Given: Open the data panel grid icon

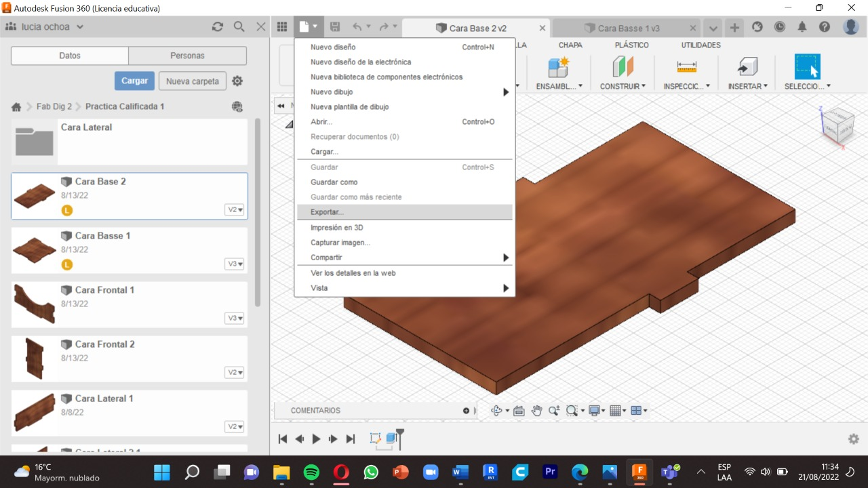Looking at the screenshot, I should click(x=282, y=27).
